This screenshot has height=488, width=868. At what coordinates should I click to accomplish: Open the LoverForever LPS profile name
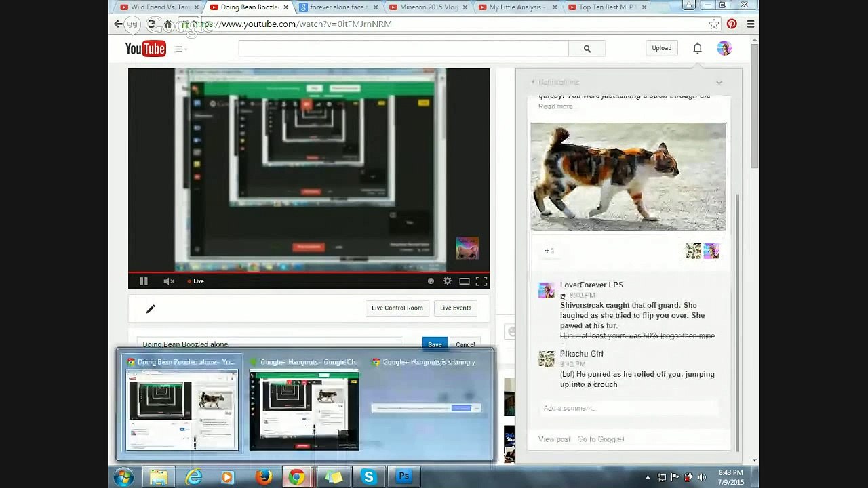click(591, 285)
